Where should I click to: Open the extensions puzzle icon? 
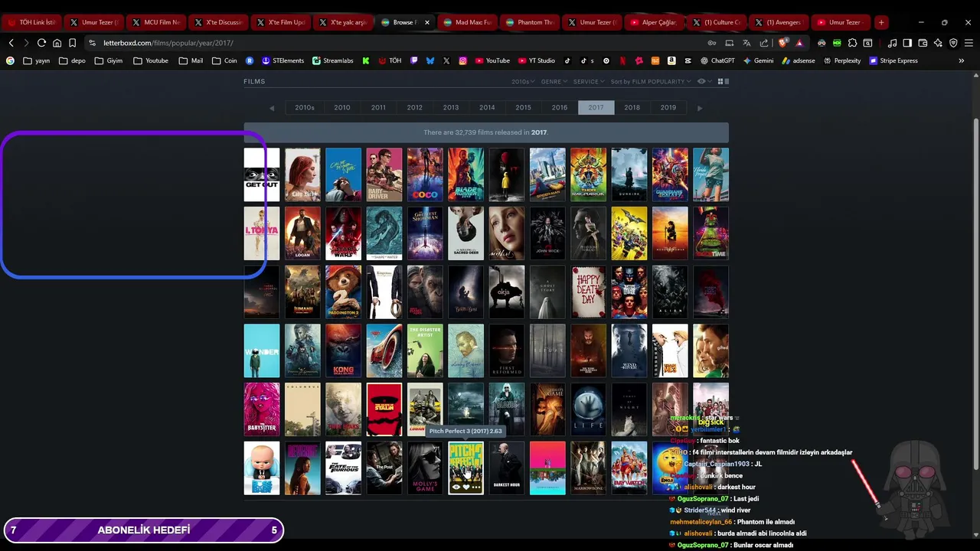852,43
